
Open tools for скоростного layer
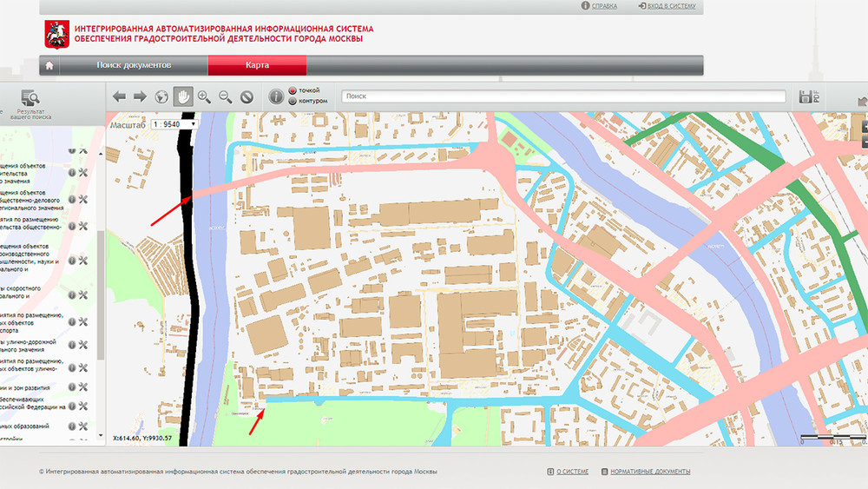pos(83,295)
